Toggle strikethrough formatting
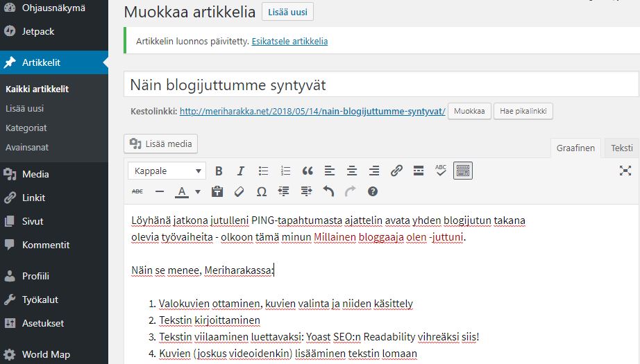 137,191
